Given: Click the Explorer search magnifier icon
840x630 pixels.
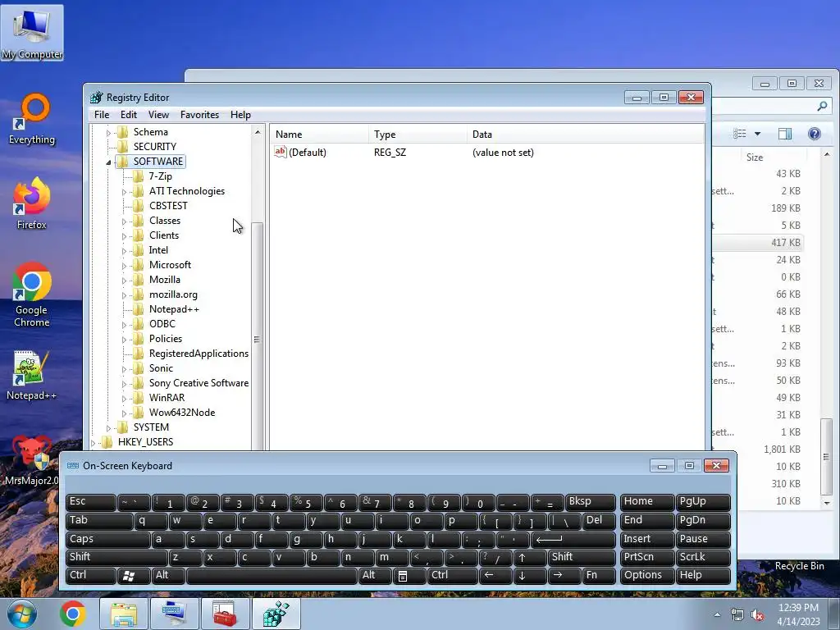Looking at the screenshot, I should 822,106.
